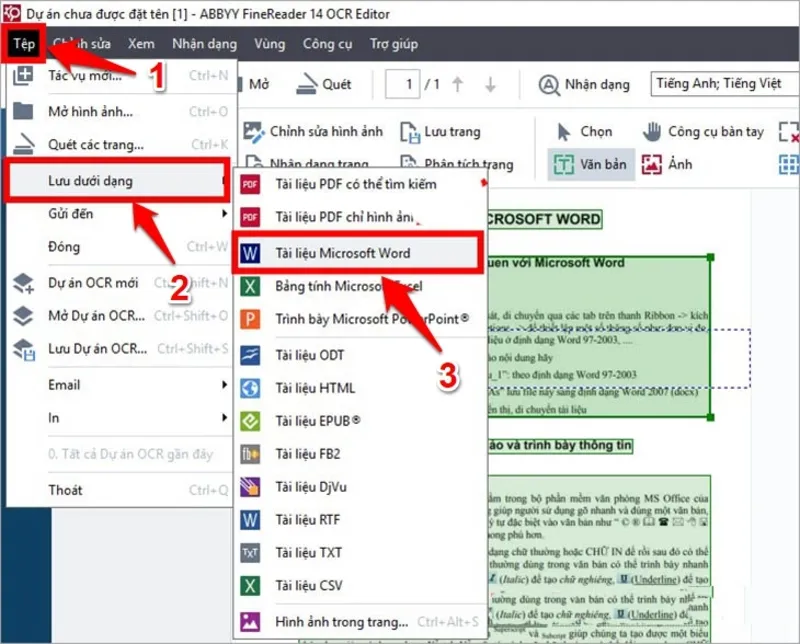Click the Mở toolbar button
This screenshot has height=644, width=800.
[x=255, y=84]
